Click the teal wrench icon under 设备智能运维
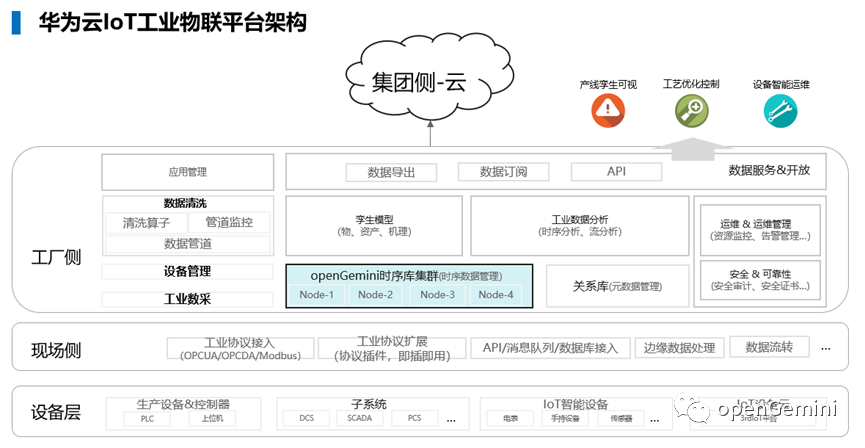 click(780, 111)
